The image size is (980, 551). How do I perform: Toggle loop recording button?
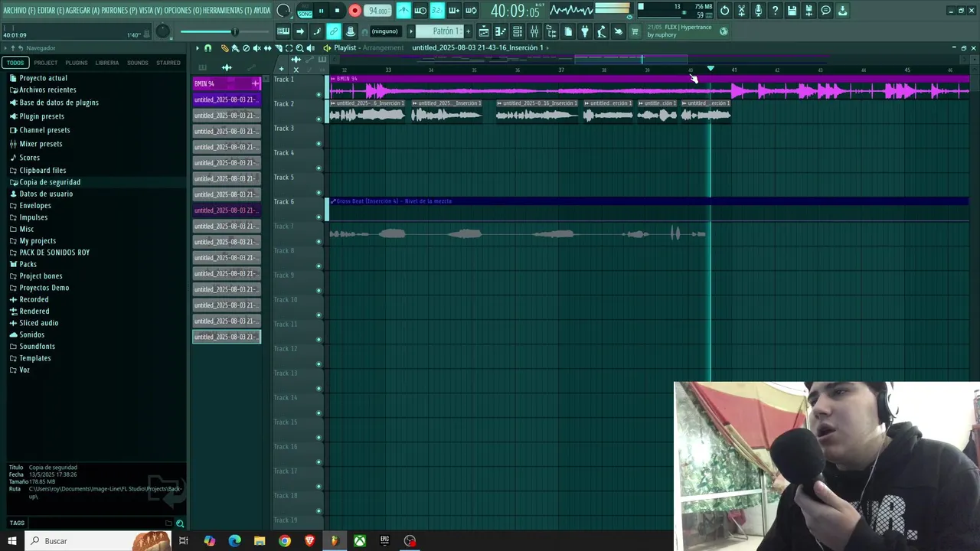tap(471, 11)
